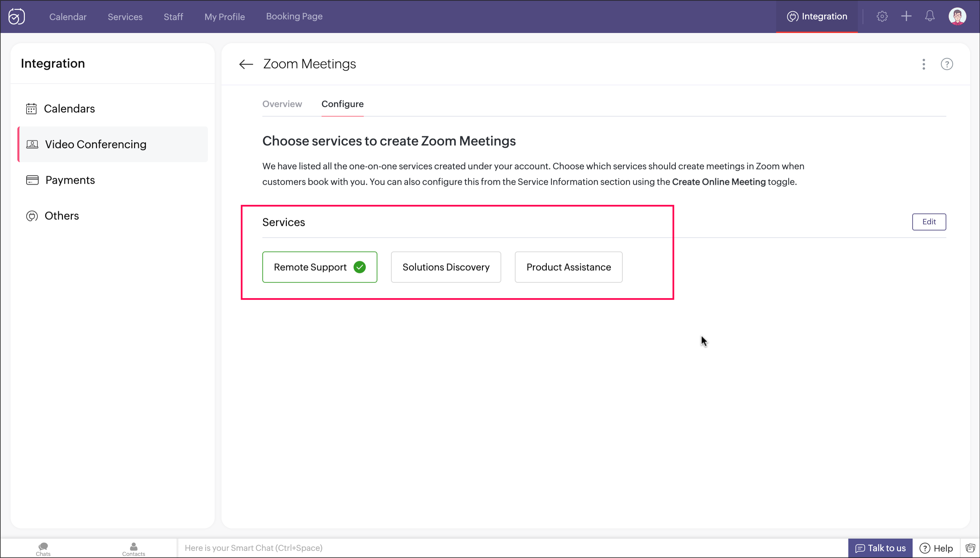
Task: Open the My Profile menu
Action: [x=225, y=17]
